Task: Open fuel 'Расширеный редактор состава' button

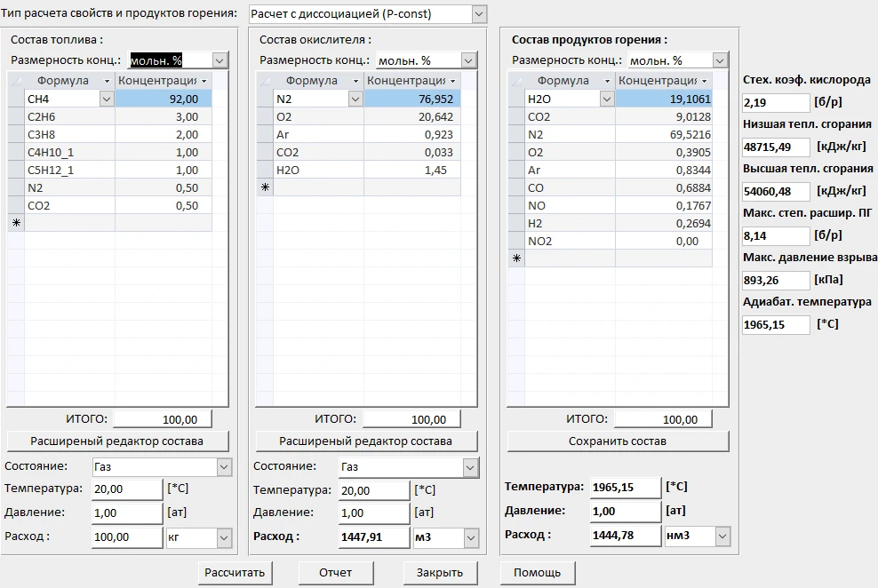Action: point(117,441)
